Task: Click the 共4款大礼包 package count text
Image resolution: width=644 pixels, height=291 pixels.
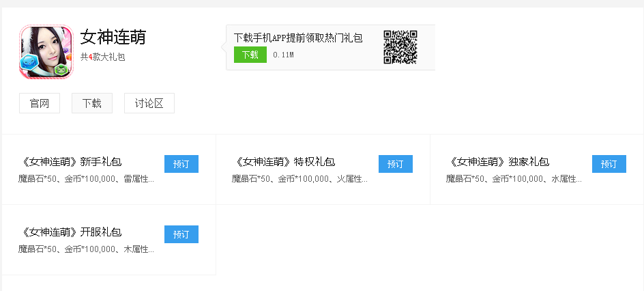Action: 103,57
